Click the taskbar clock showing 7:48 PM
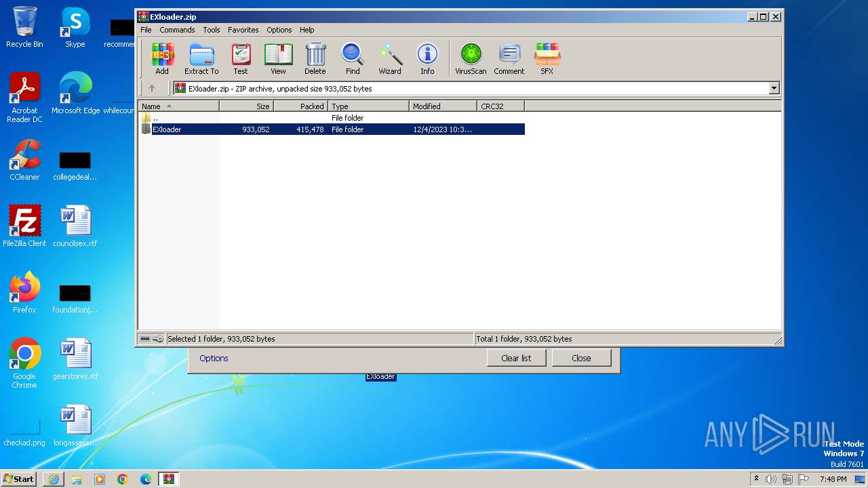This screenshot has height=488, width=868. pos(833,479)
